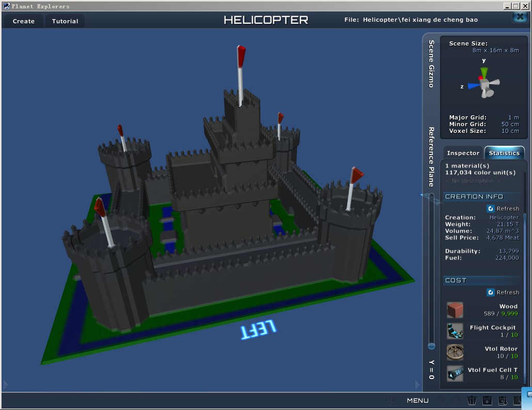Open the Tutorial menu

65,21
